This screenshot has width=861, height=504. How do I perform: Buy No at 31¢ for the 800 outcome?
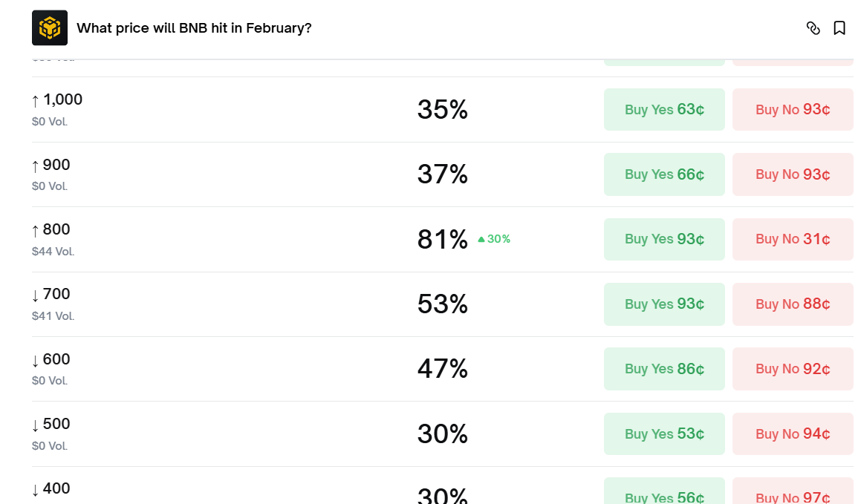792,239
